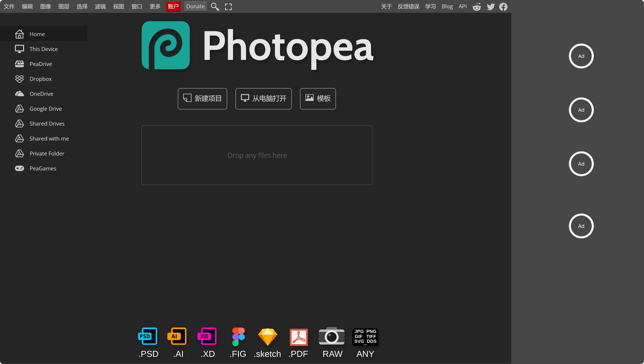Click the ANY formats icon
The width and height of the screenshot is (644, 364).
coord(365,337)
